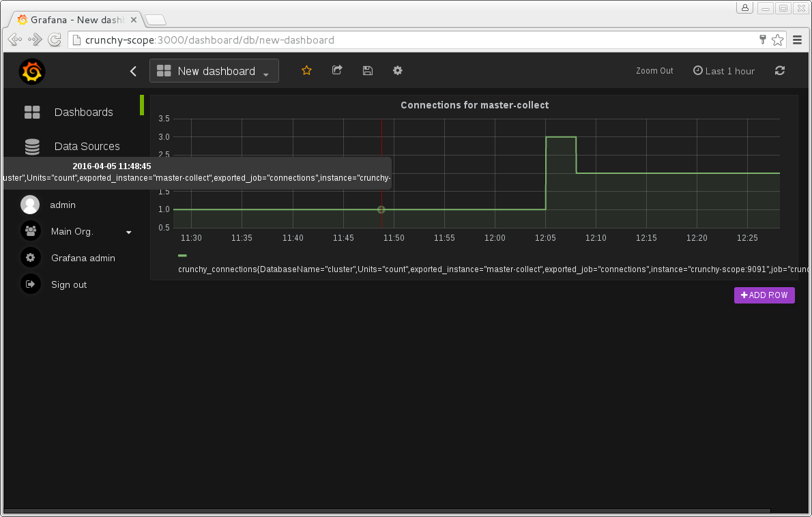Expand the Main Org. switcher
Screen dimensions: 812x517
click(128, 231)
